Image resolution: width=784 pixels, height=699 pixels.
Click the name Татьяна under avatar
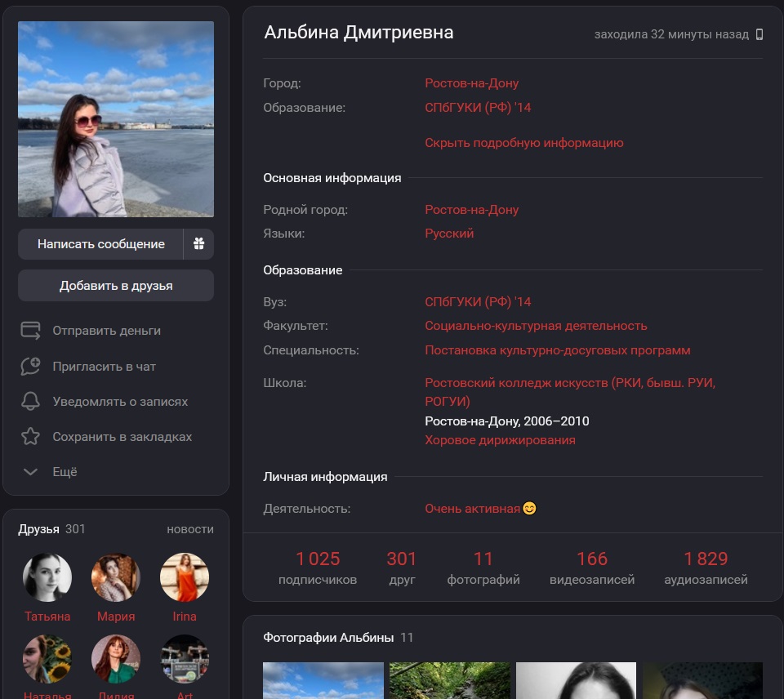tap(47, 617)
